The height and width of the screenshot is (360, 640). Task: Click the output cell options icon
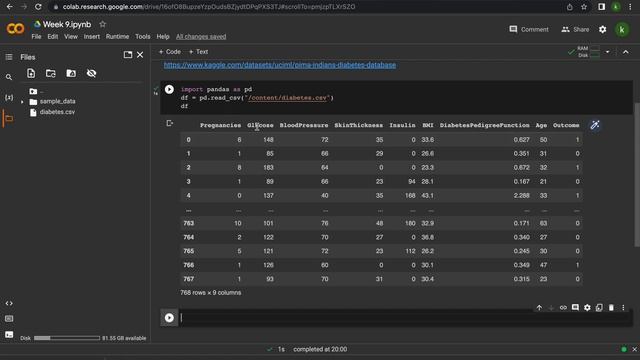[170, 123]
